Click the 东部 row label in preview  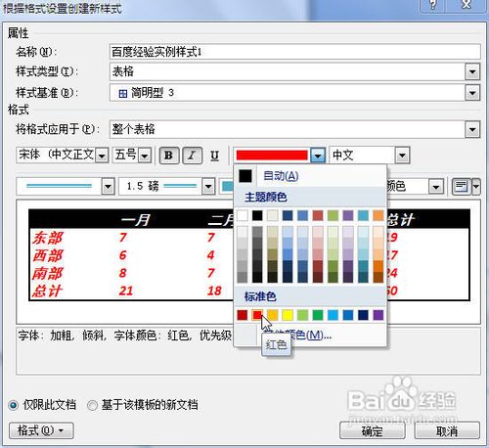coord(48,238)
